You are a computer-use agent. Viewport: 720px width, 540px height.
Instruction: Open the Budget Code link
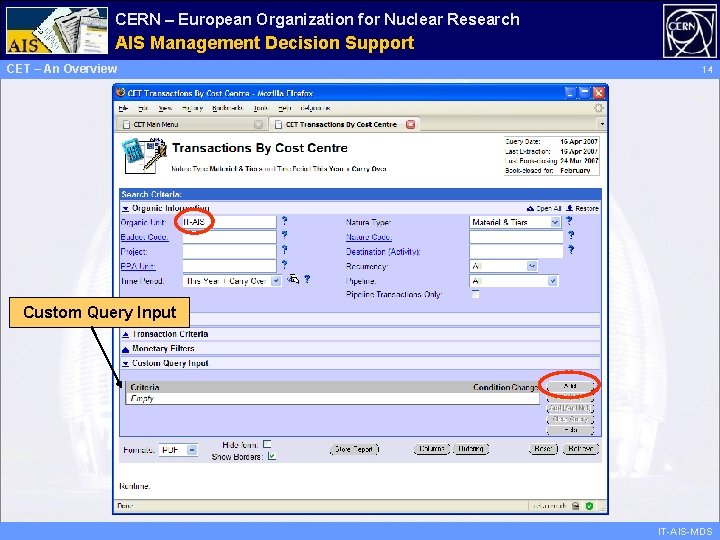(x=144, y=237)
